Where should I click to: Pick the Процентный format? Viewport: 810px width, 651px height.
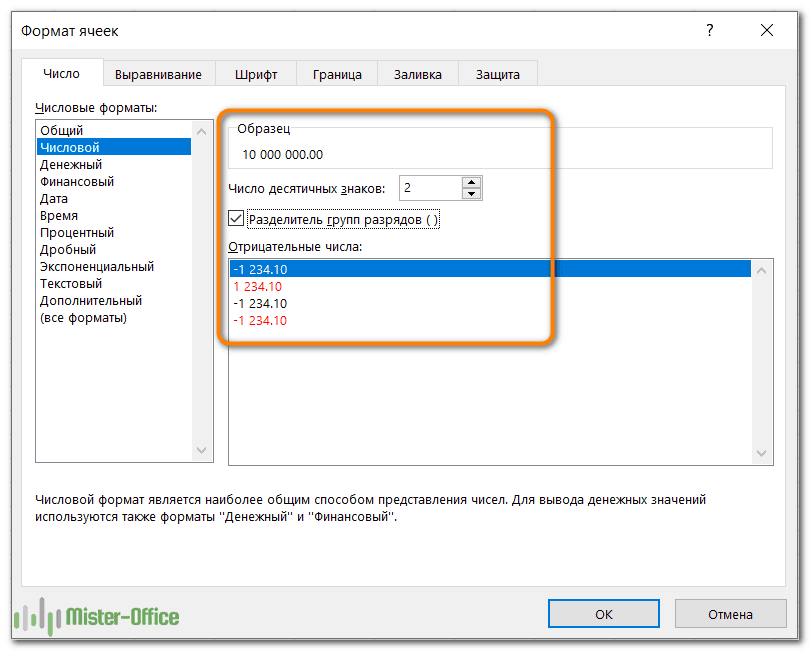[x=77, y=233]
